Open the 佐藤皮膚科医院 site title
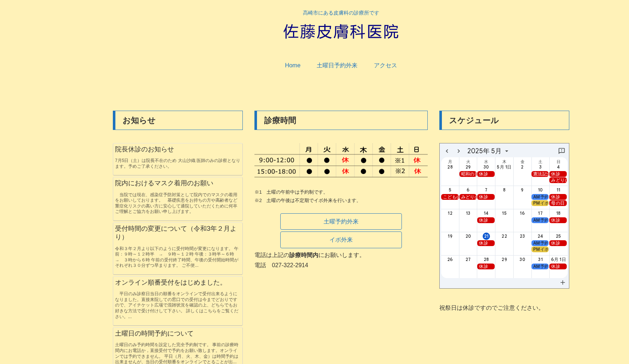The height and width of the screenshot is (364, 629). pos(341,32)
